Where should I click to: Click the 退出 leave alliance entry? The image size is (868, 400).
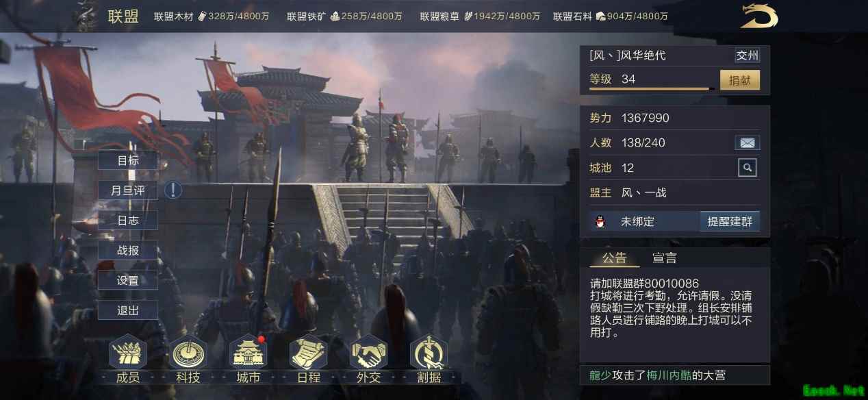pyautogui.click(x=128, y=310)
